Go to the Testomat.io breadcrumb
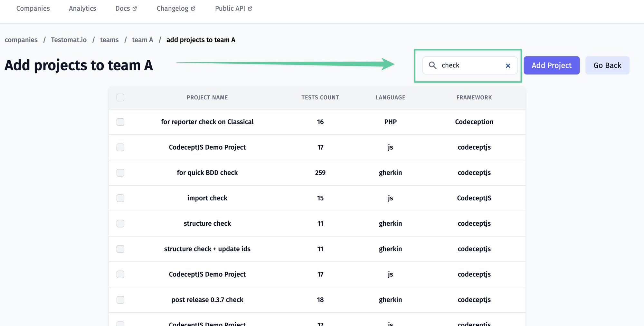 click(x=69, y=40)
